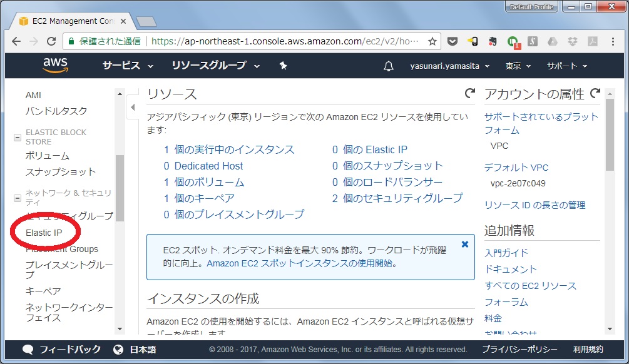Click the green extension icon with the red badge
Screen dimensions: 629x364
point(513,42)
